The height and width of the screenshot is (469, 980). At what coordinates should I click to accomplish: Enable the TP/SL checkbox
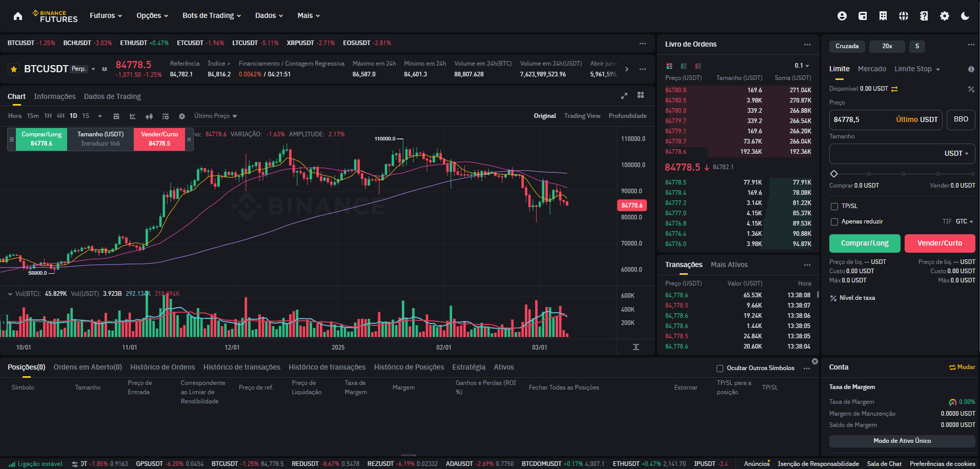coord(834,207)
